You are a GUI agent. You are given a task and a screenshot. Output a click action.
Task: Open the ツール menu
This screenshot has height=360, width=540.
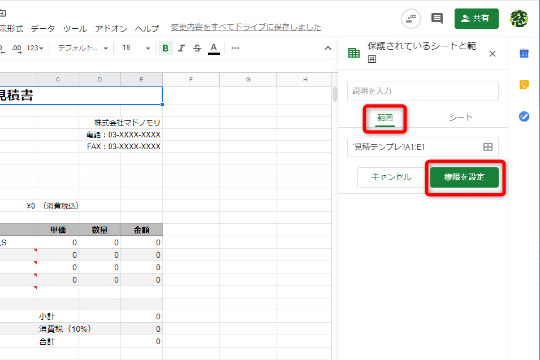point(75,28)
